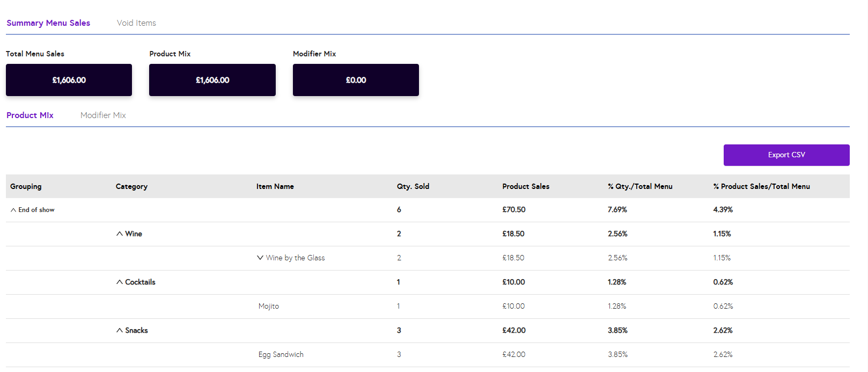This screenshot has height=372, width=868.
Task: Click the Total Menu Sales £1,606.00 card
Action: pyautogui.click(x=69, y=80)
